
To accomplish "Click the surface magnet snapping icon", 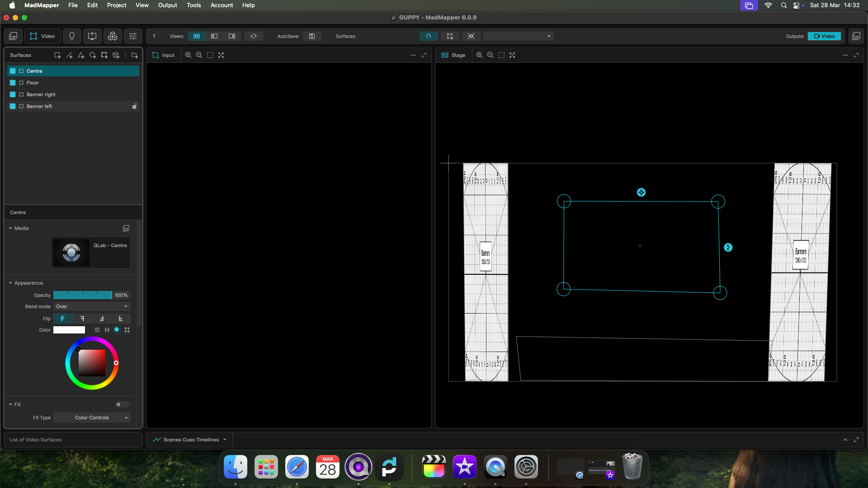I will (x=428, y=36).
